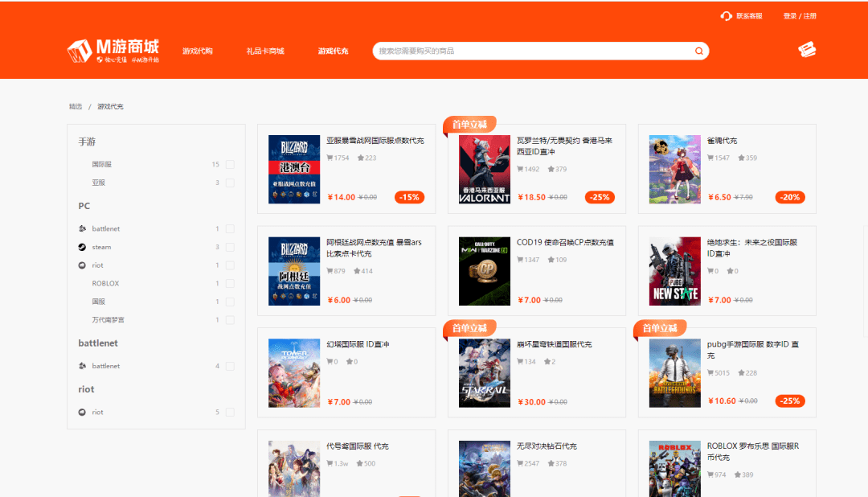Check the 万代南梦宫 filter checkbox
The image size is (868, 497).
[x=230, y=318]
